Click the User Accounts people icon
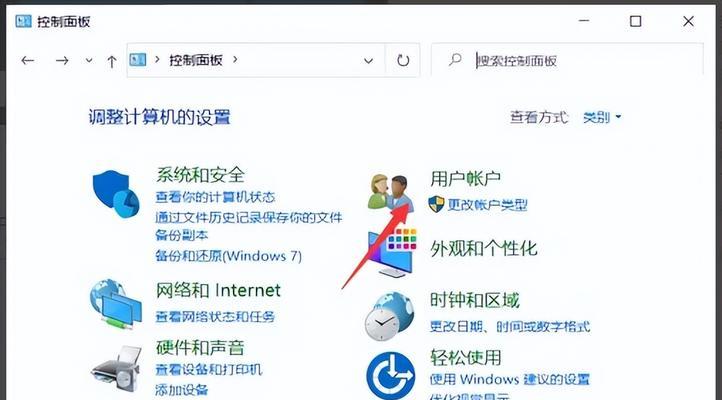Image resolution: width=722 pixels, height=400 pixels. 390,193
